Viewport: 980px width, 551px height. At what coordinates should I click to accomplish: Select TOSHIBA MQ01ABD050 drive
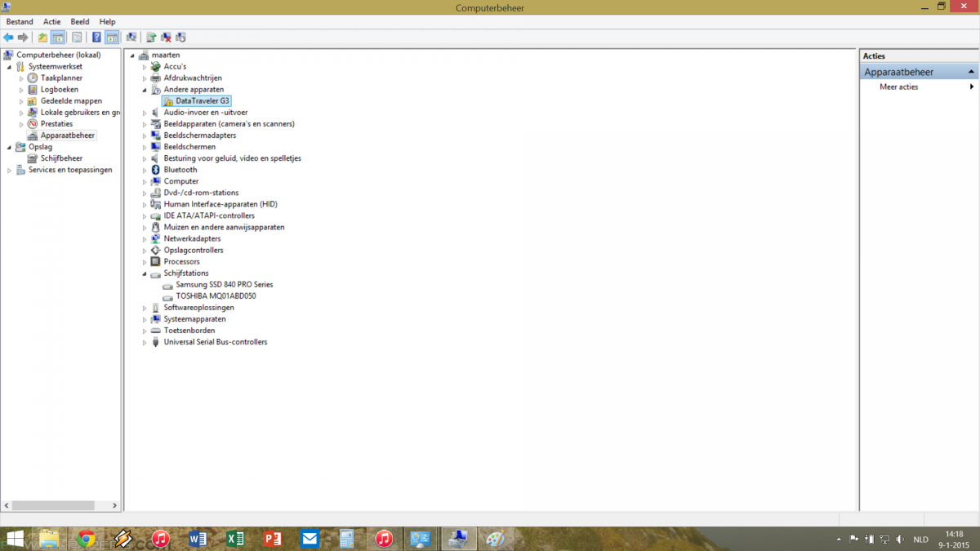point(216,295)
